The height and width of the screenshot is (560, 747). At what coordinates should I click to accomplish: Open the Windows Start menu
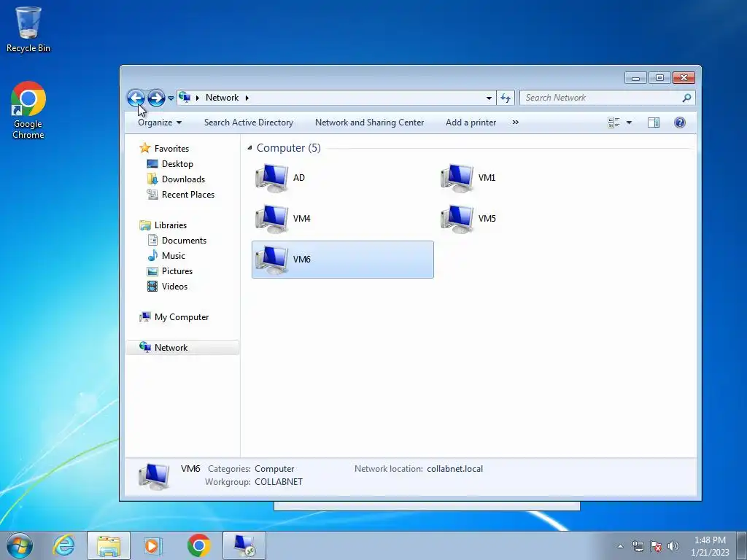click(x=20, y=545)
